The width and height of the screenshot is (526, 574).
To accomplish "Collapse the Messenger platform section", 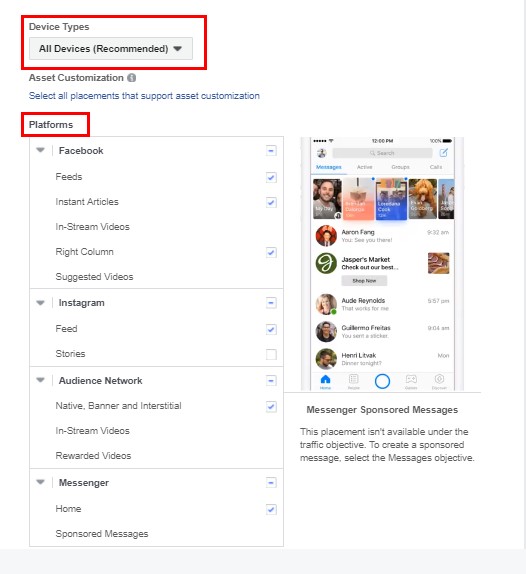I will pyautogui.click(x=40, y=482).
